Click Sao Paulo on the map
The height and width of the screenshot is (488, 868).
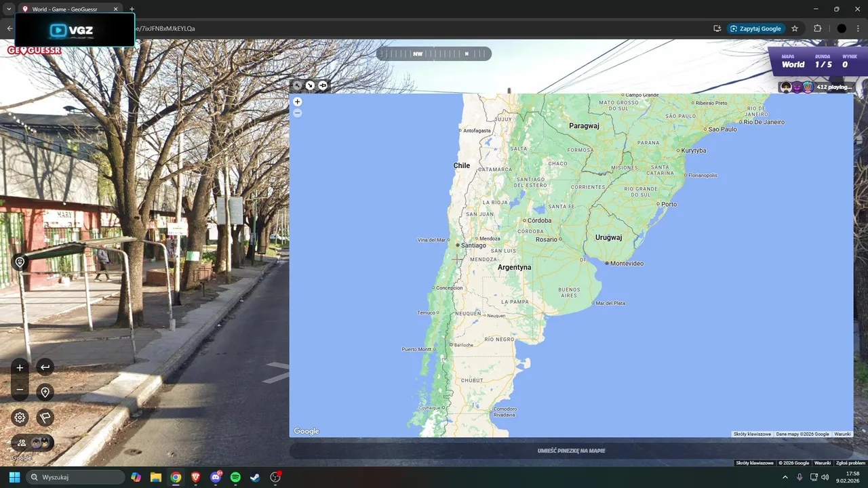coord(706,129)
